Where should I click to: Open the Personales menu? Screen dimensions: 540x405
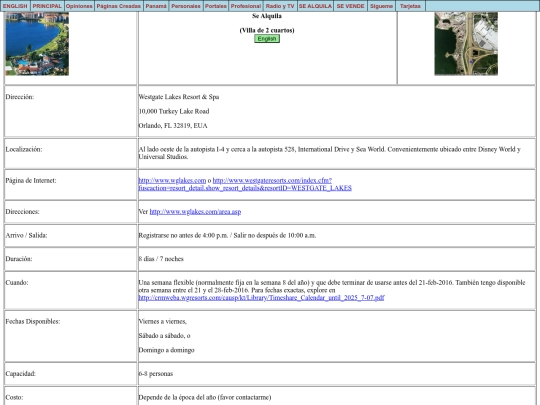point(186,6)
